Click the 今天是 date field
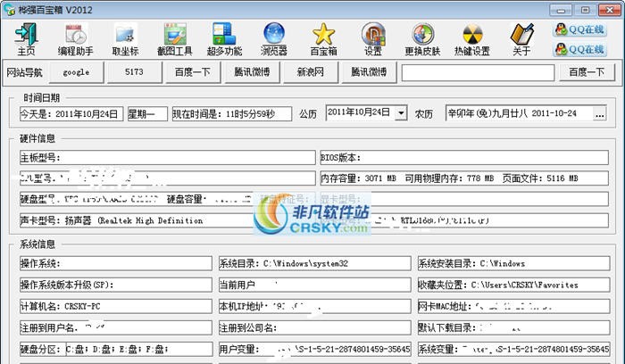The width and height of the screenshot is (625, 364). 71,114
